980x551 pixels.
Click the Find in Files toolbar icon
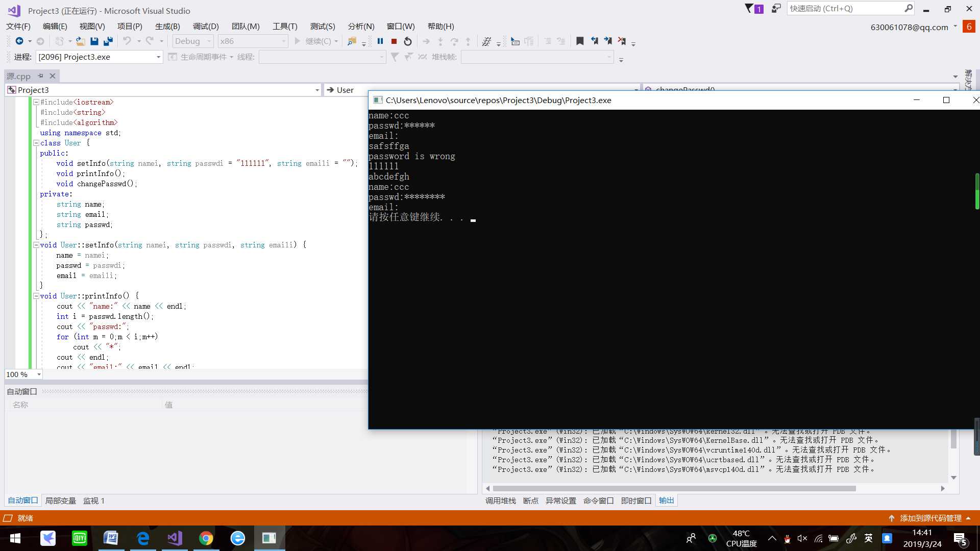coord(352,41)
